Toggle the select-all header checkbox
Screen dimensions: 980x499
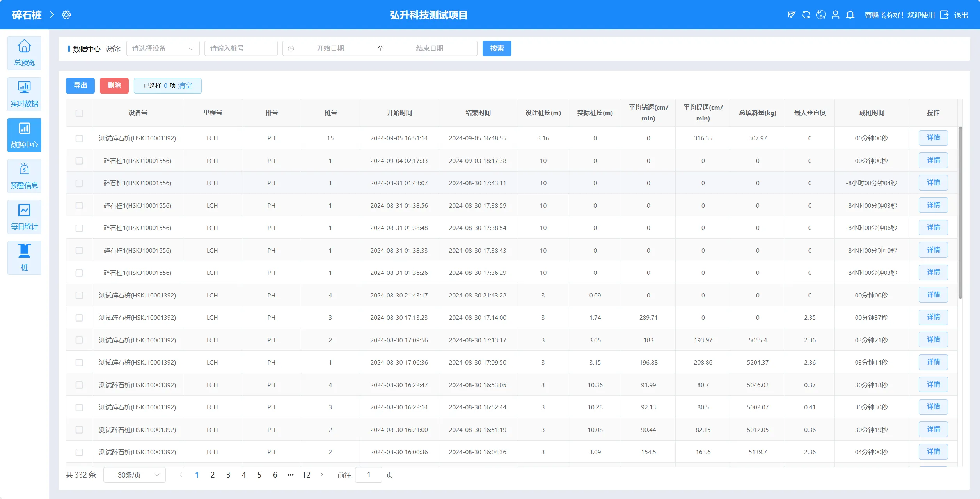[x=79, y=113]
